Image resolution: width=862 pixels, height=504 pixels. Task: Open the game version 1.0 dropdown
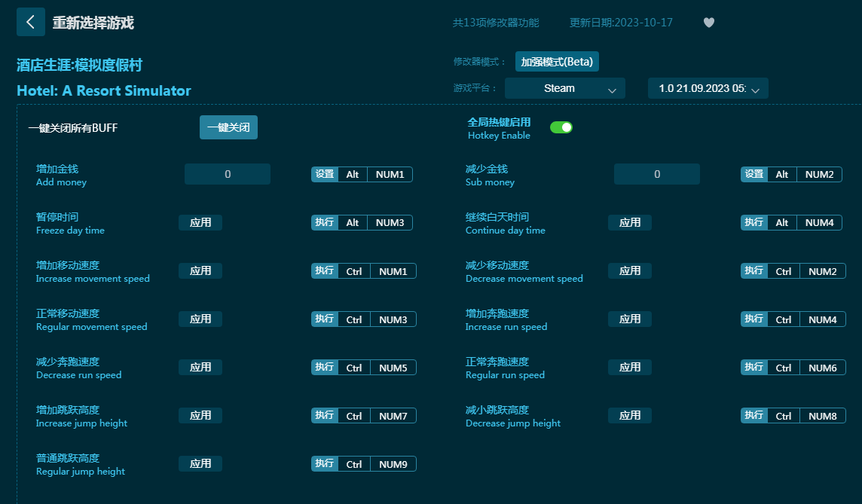708,88
